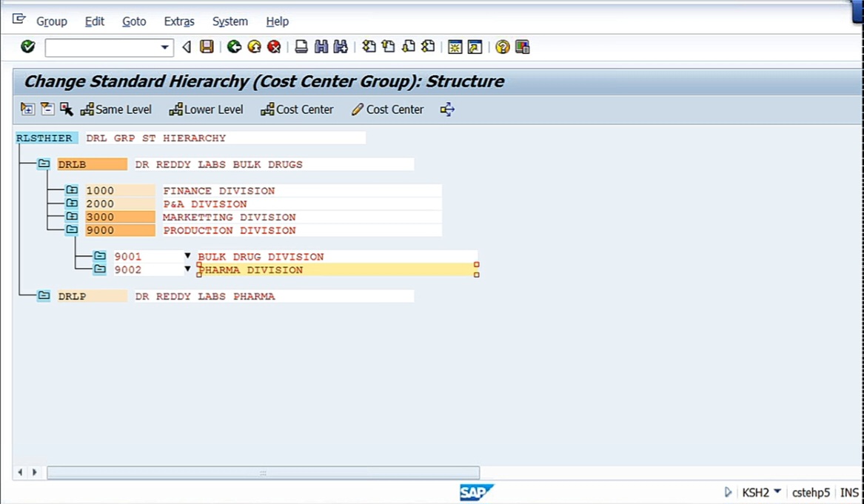Click the status bar triangle beside KSH2

point(728,492)
